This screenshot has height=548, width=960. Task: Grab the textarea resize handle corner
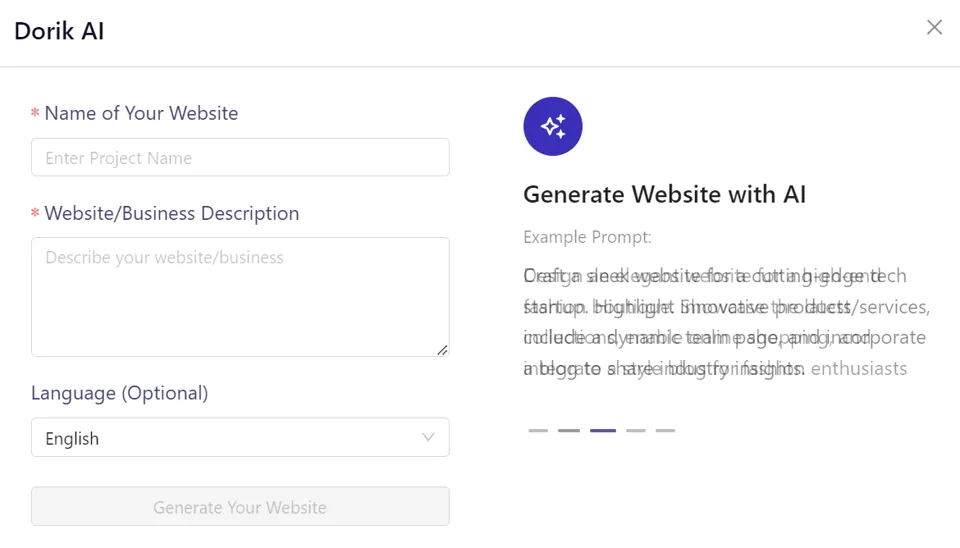pyautogui.click(x=442, y=350)
